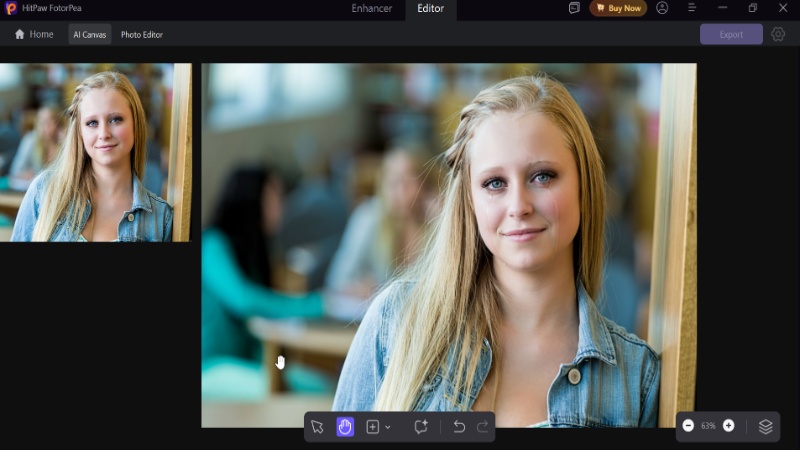Open the Photo Editor tab
800x450 pixels.
pyautogui.click(x=142, y=34)
